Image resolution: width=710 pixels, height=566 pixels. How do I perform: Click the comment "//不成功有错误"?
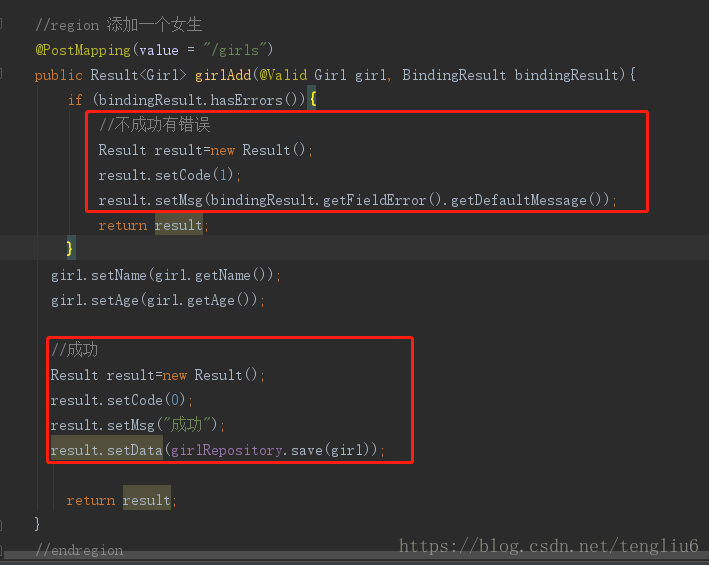pyautogui.click(x=154, y=125)
